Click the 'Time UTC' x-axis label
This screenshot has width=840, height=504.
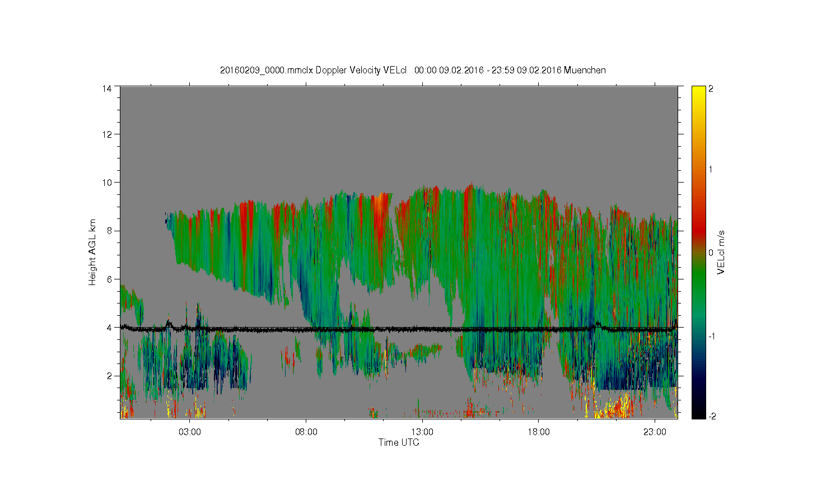coord(399,442)
